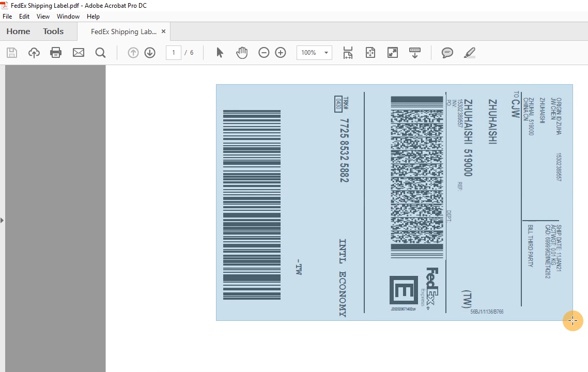This screenshot has width=588, height=372.
Task: Go to previous page arrow
Action: [133, 53]
